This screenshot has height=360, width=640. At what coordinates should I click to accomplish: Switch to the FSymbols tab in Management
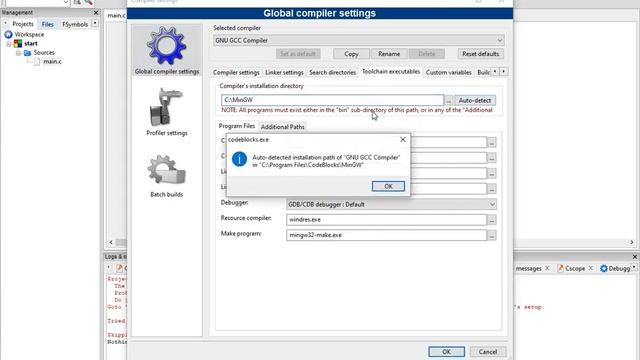click(x=75, y=24)
